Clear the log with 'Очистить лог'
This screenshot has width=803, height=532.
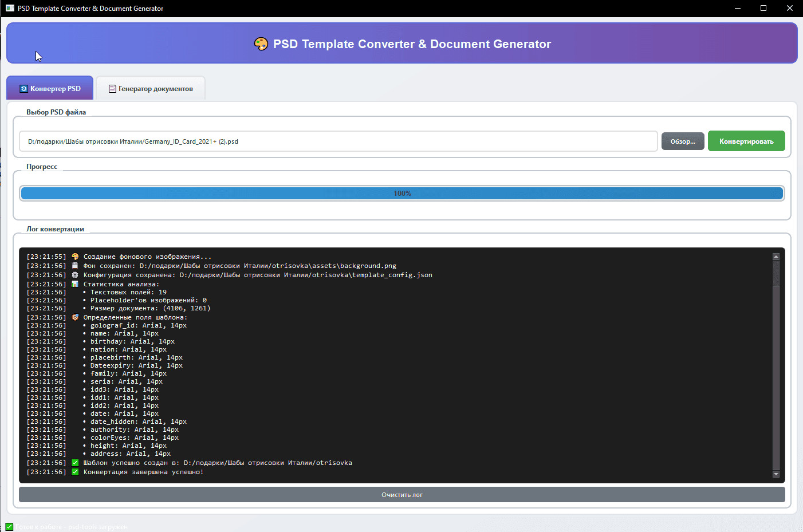click(x=402, y=495)
